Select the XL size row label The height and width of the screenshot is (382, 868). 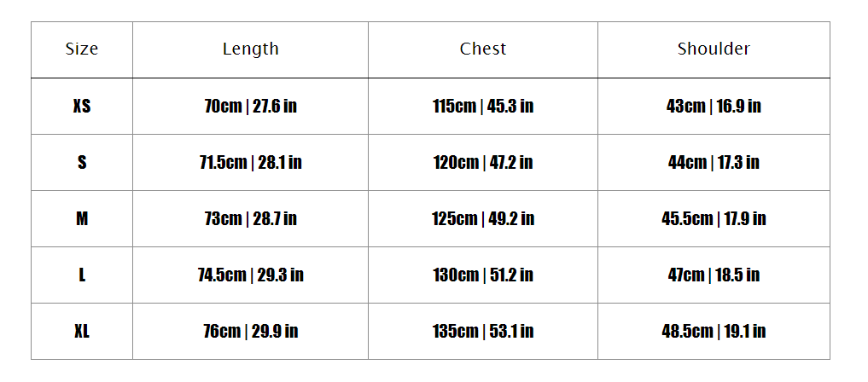coord(82,332)
